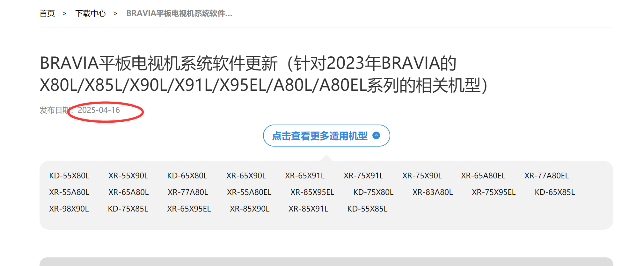Select model KD-55X80L
The height and width of the screenshot is (266, 644).
pyautogui.click(x=69, y=176)
